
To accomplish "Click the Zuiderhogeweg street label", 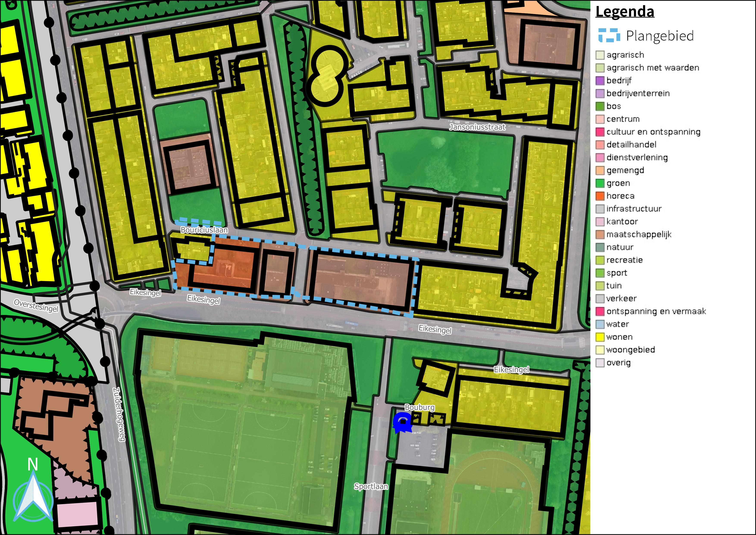I will (x=119, y=414).
